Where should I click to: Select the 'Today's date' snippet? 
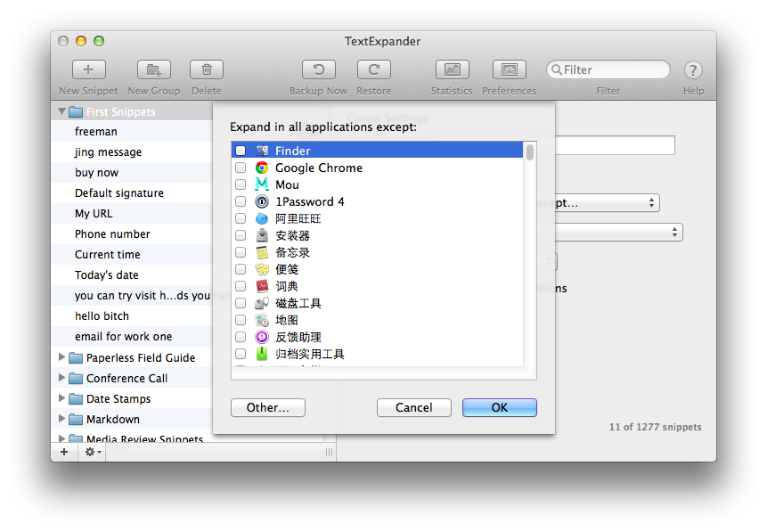(132, 275)
